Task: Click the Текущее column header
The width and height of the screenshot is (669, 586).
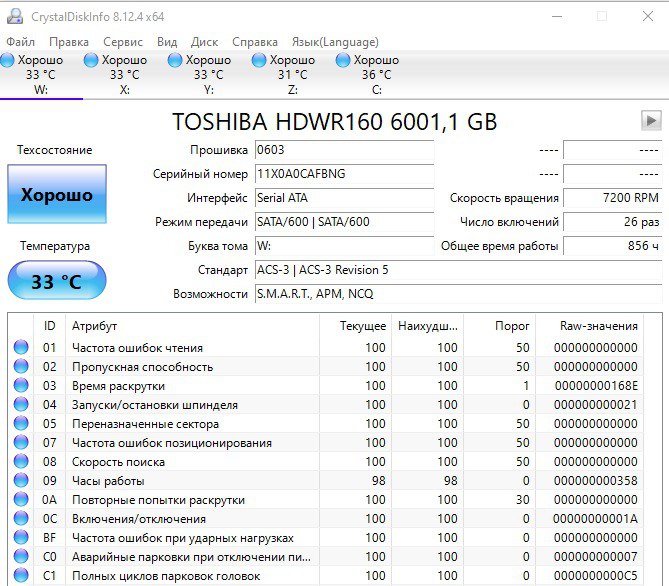Action: (355, 326)
